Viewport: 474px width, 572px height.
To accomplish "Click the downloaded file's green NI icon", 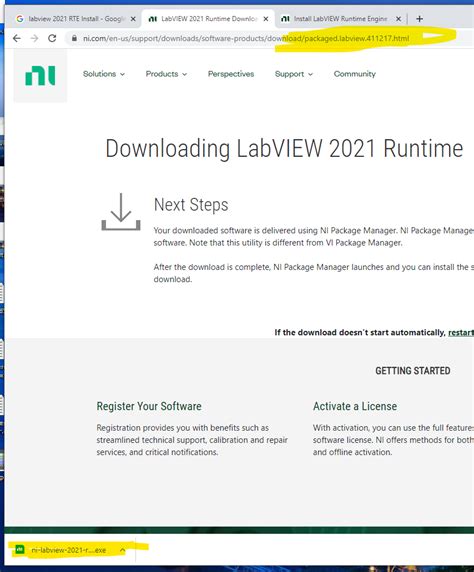I will [20, 549].
